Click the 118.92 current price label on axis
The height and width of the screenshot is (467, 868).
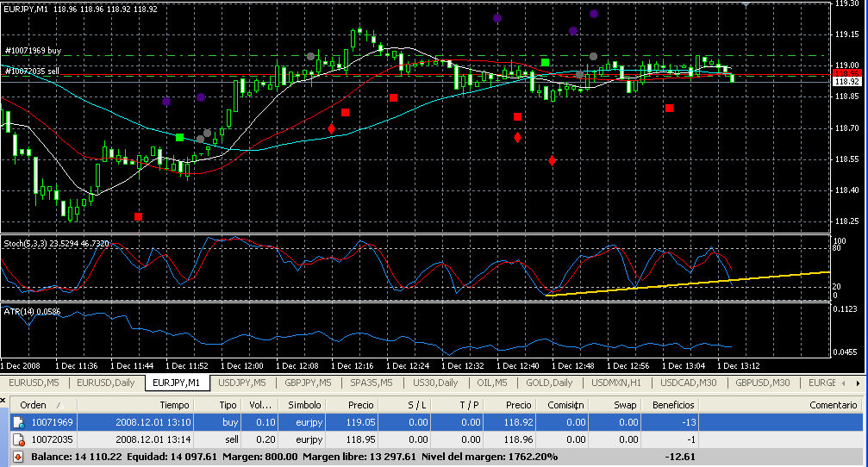(846, 81)
